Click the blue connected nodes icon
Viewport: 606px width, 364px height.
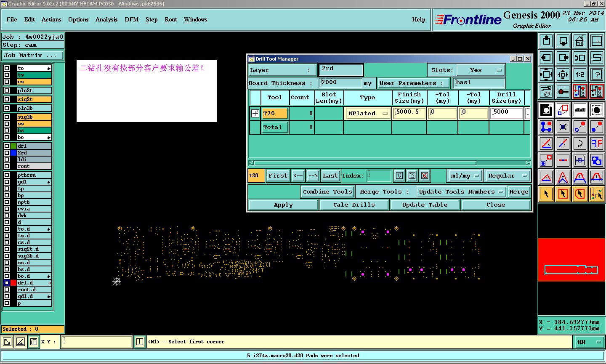tap(546, 126)
